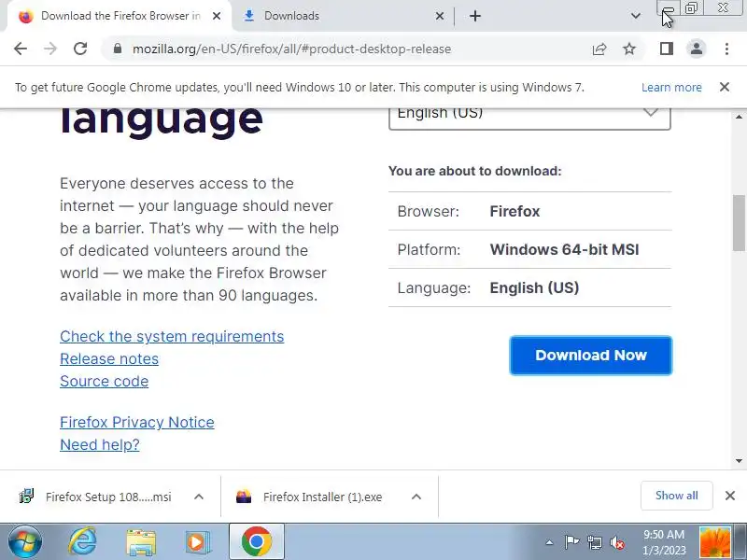Open Windows Explorer from the taskbar
The height and width of the screenshot is (560, 747).
point(141,542)
